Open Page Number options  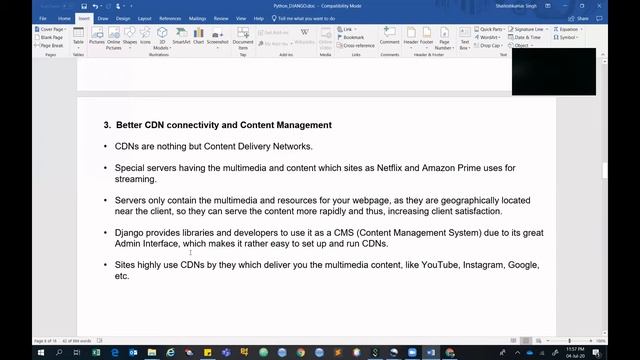coord(444,38)
